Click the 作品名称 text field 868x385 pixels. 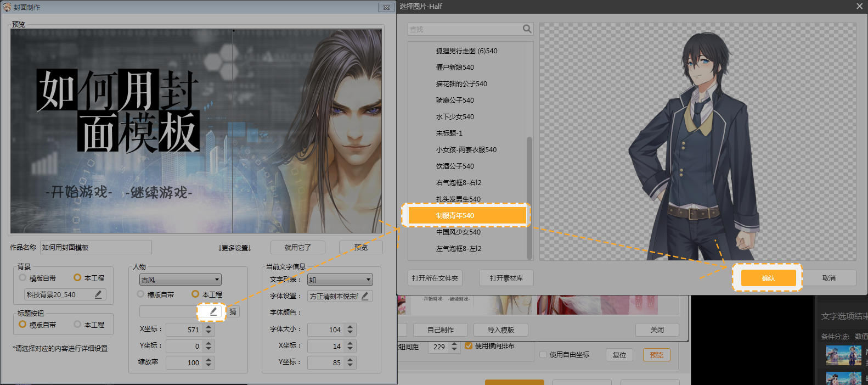pyautogui.click(x=95, y=248)
